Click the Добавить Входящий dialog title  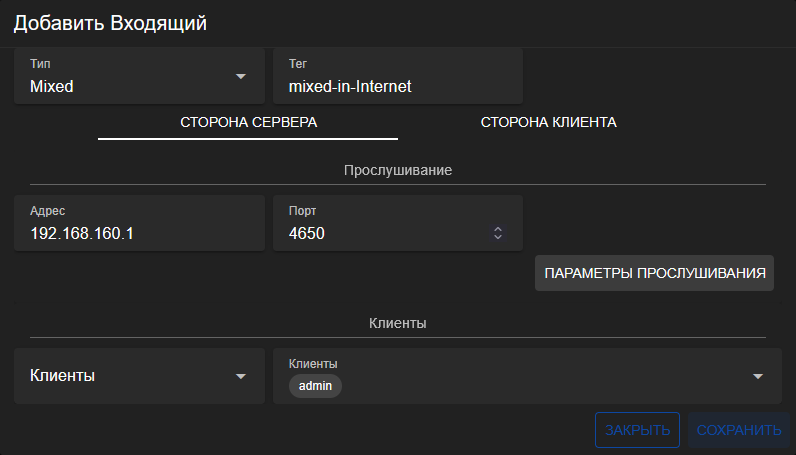[110, 23]
